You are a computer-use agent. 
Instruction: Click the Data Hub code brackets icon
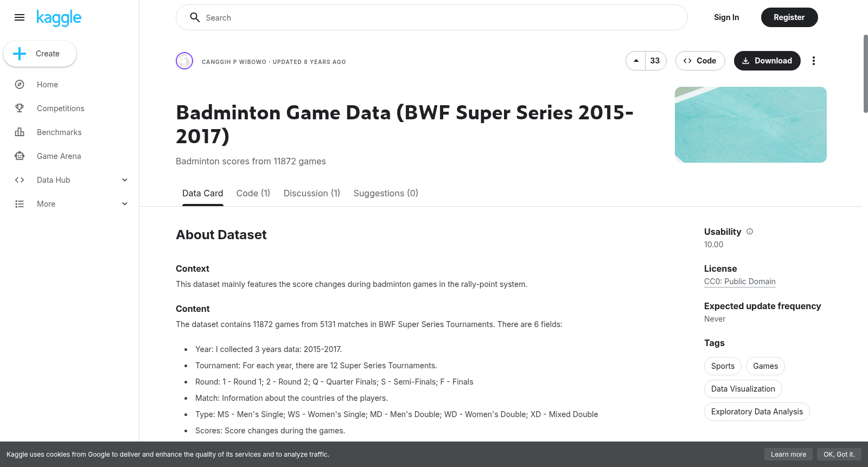point(20,180)
